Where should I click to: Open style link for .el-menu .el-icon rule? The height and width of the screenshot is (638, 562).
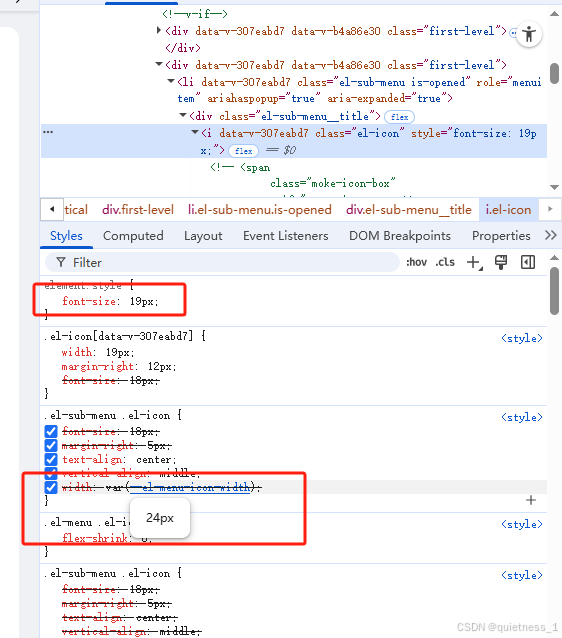(x=522, y=524)
